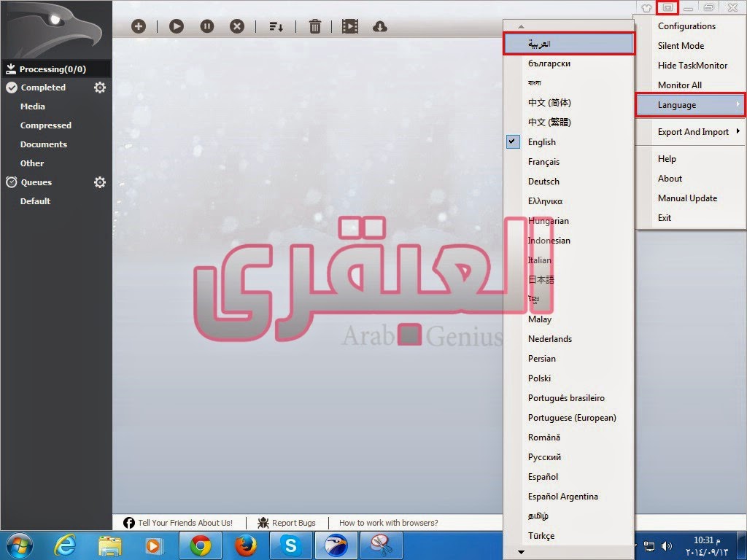747x560 pixels.
Task: Select Deutsch language option
Action: (569, 182)
